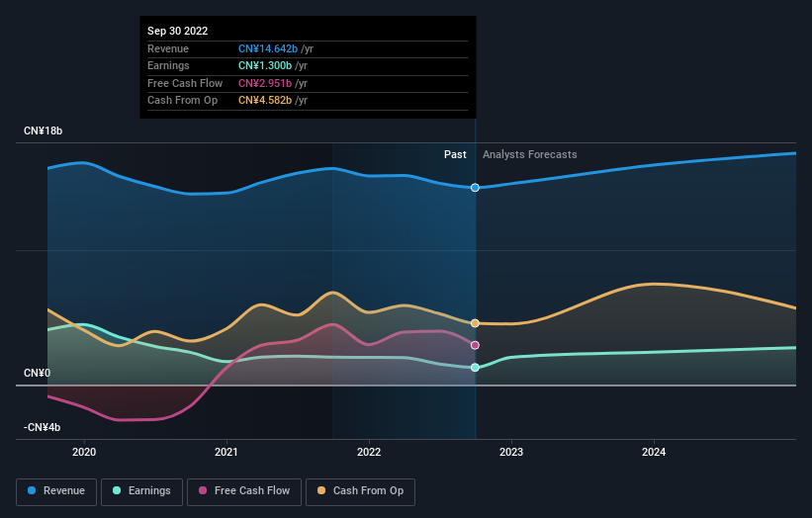The width and height of the screenshot is (812, 518).
Task: Click the 2024 x-axis label
Action: coord(654,452)
